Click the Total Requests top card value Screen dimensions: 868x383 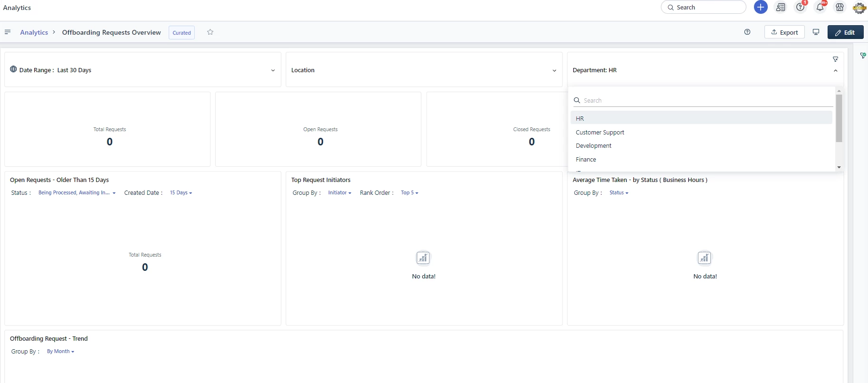click(x=110, y=142)
